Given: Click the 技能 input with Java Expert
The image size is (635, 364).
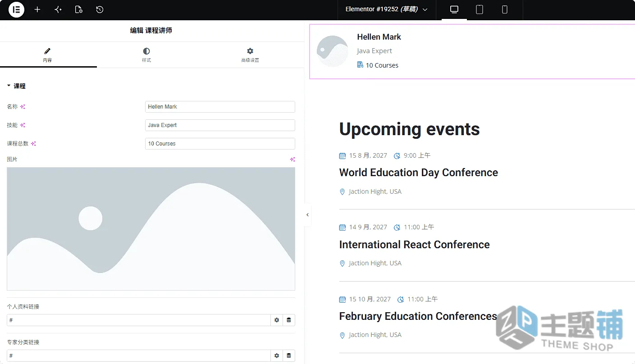Looking at the screenshot, I should tap(220, 125).
